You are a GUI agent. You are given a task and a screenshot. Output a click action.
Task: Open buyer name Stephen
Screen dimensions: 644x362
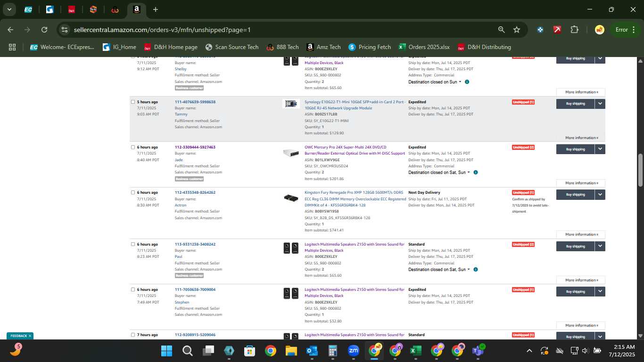(182, 302)
